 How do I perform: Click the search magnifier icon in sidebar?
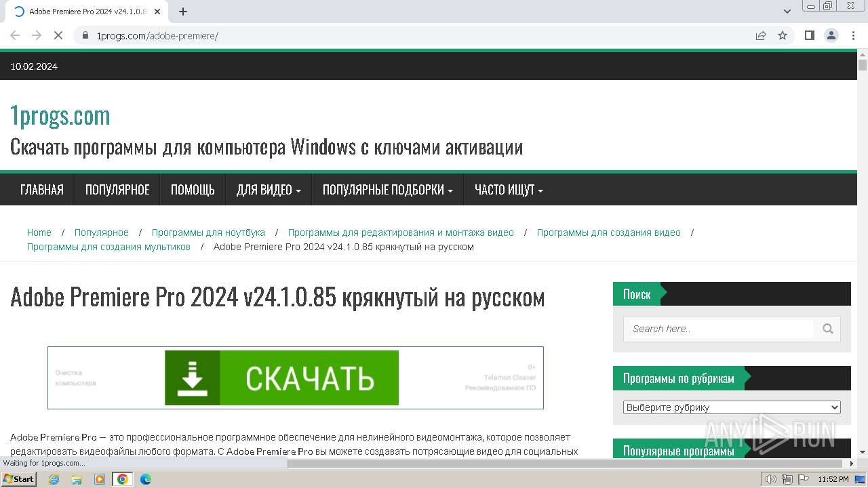(827, 329)
